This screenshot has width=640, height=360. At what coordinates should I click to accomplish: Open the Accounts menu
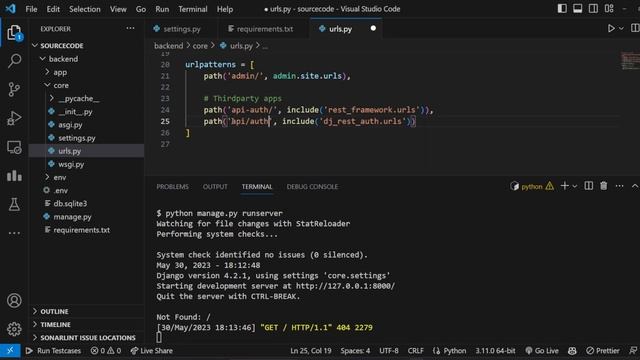(x=14, y=301)
